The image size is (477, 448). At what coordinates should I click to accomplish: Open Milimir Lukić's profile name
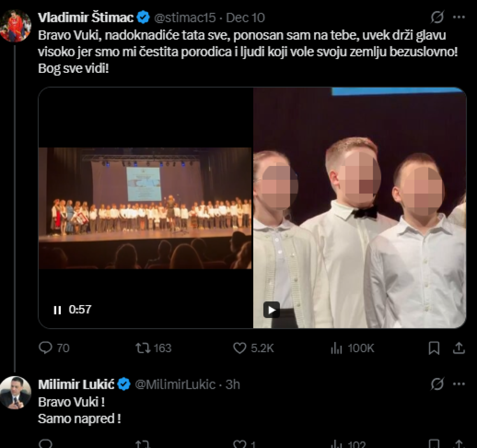[x=76, y=384]
